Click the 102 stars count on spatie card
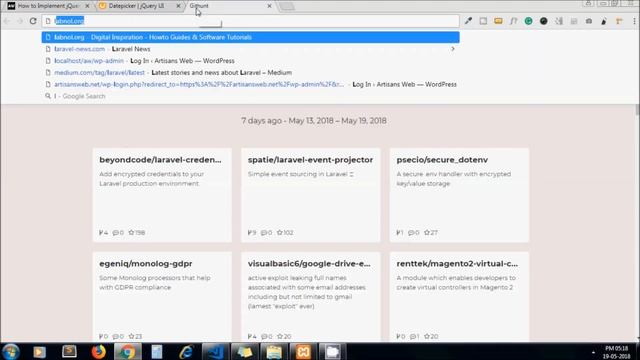This screenshot has width=640, height=360. (285, 233)
